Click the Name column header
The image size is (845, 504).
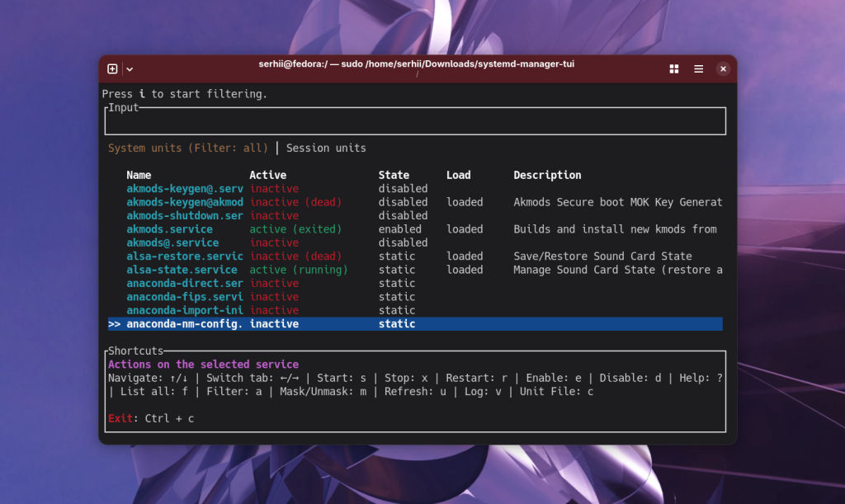click(x=139, y=175)
